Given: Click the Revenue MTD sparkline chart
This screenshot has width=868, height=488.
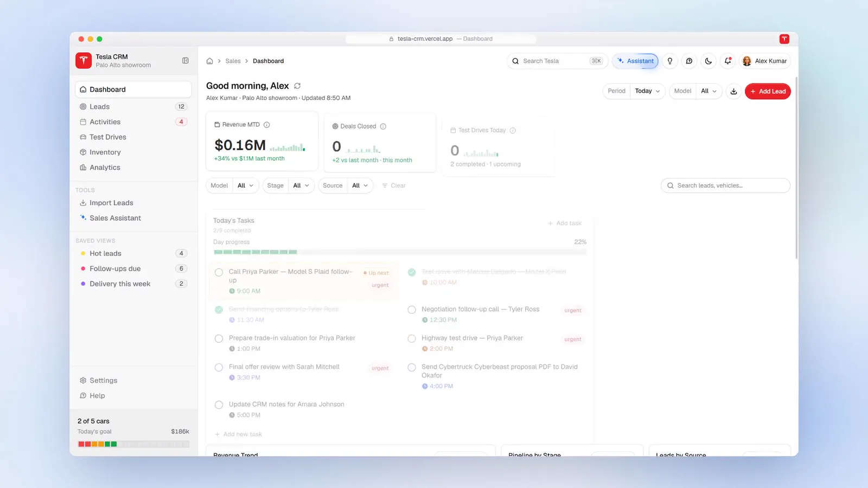Looking at the screenshot, I should [x=288, y=147].
